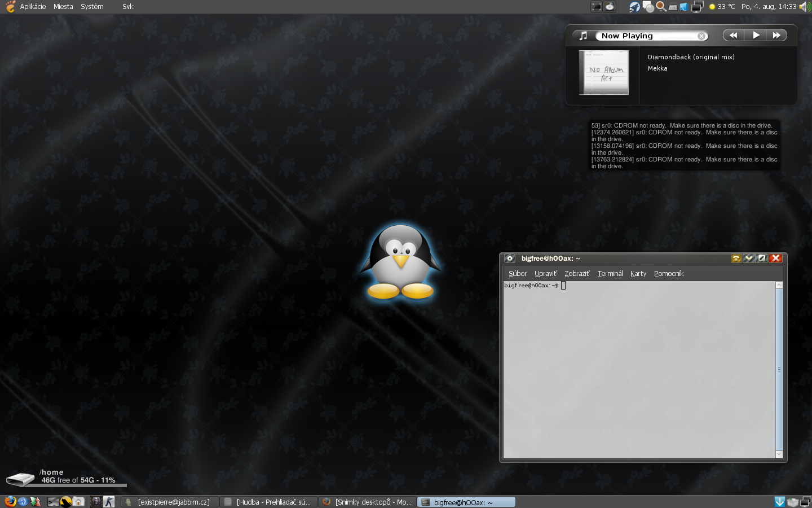Open the Terminál menu in terminal window

610,274
